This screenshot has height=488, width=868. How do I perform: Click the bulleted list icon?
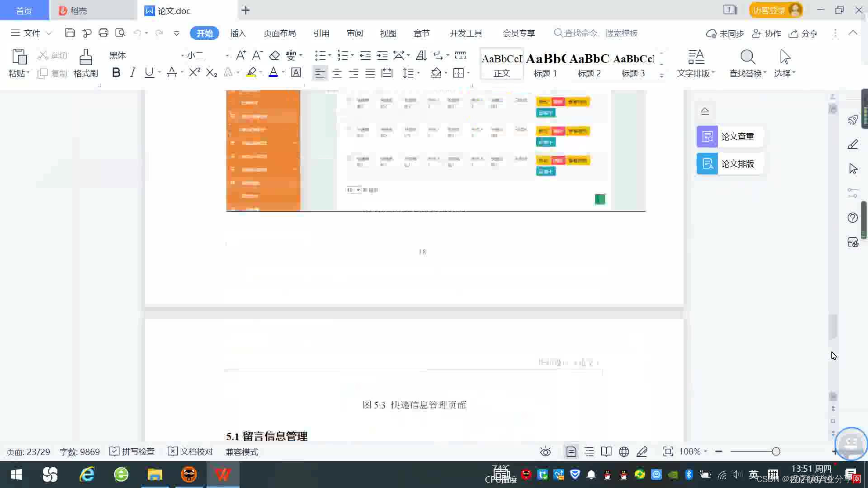pos(320,56)
